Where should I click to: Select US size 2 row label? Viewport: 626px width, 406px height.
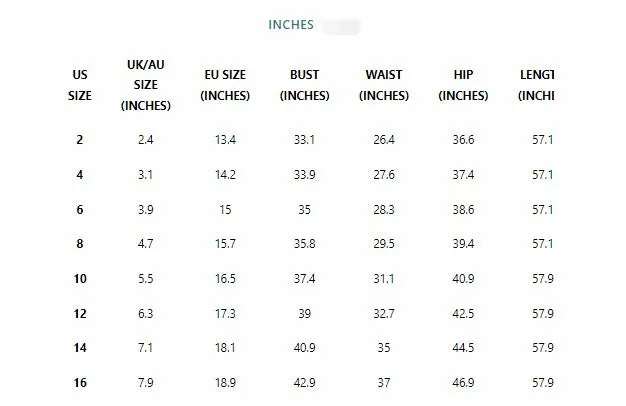click(x=80, y=140)
